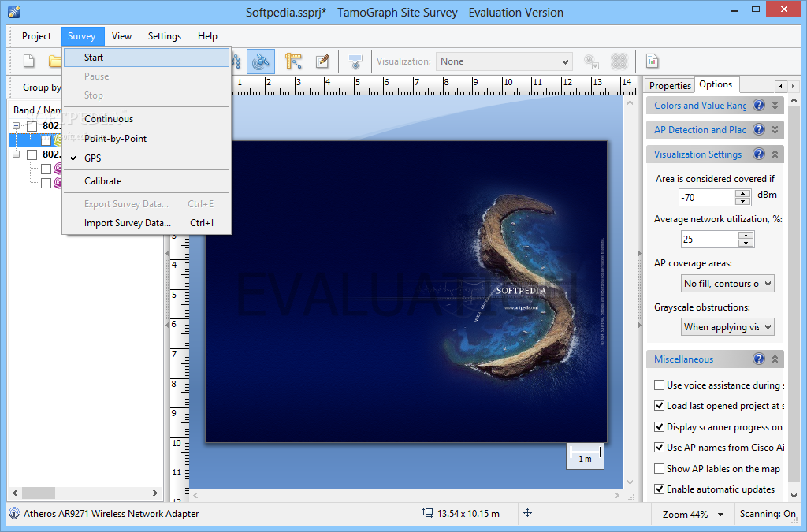Click the upper collapse arrow on the left splitter
Image resolution: width=807 pixels, height=532 pixels.
[x=167, y=254]
